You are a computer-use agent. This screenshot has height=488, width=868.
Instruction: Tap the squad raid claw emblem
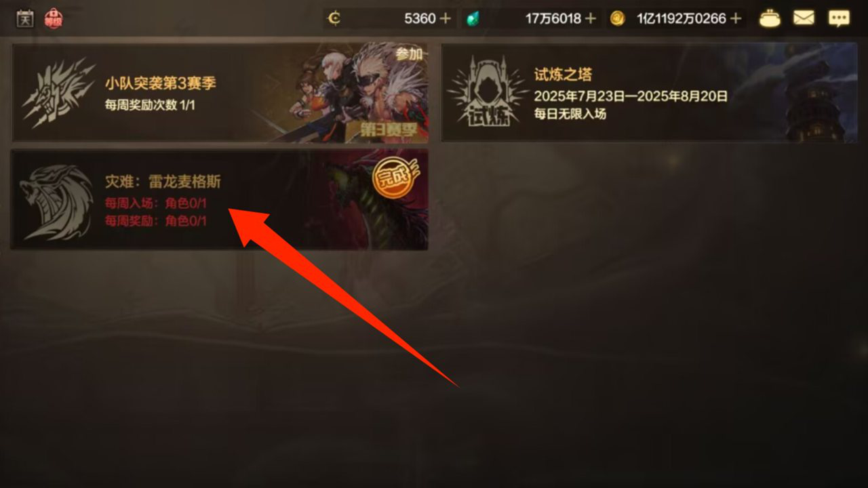click(x=58, y=93)
